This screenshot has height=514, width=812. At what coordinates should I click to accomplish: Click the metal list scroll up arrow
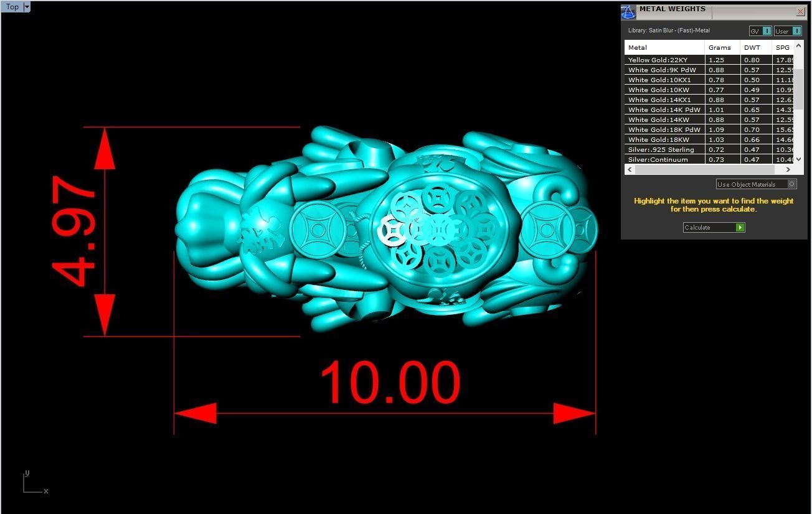point(799,46)
